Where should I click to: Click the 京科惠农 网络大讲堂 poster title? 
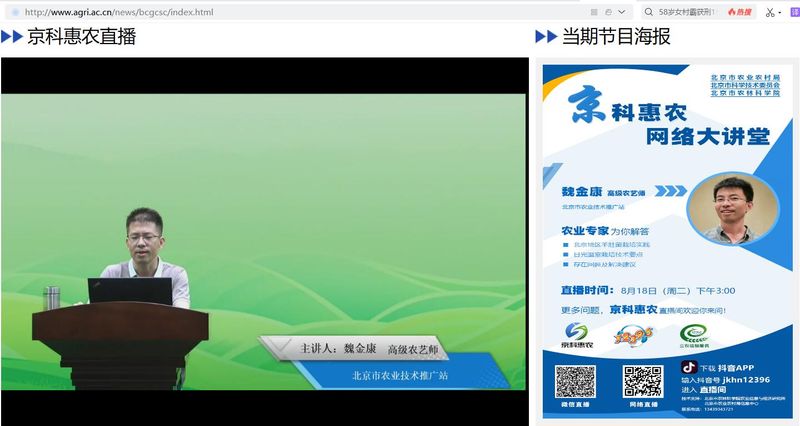668,117
